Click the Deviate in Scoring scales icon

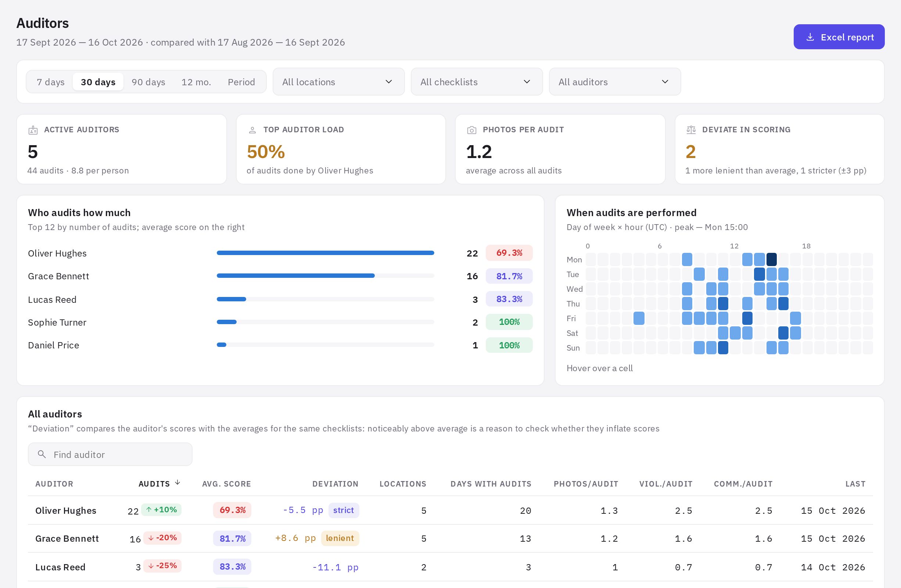tap(691, 130)
